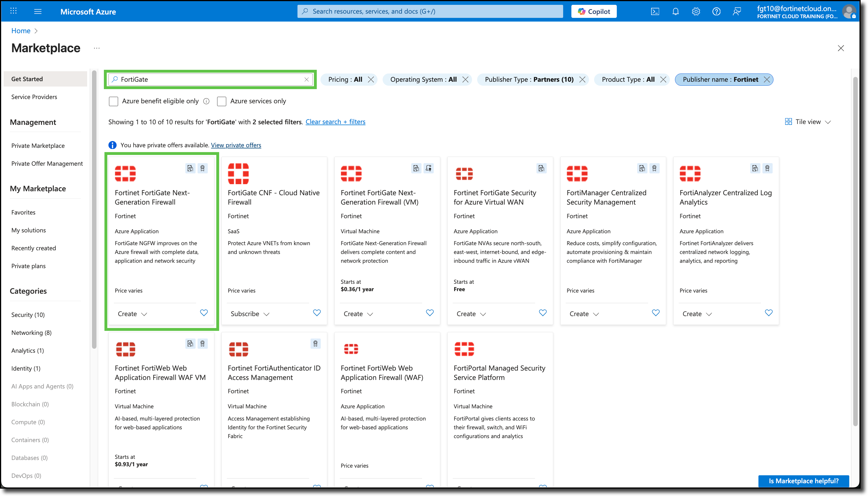Click the View private offers link
Screen dimensions: 868x496
236,145
